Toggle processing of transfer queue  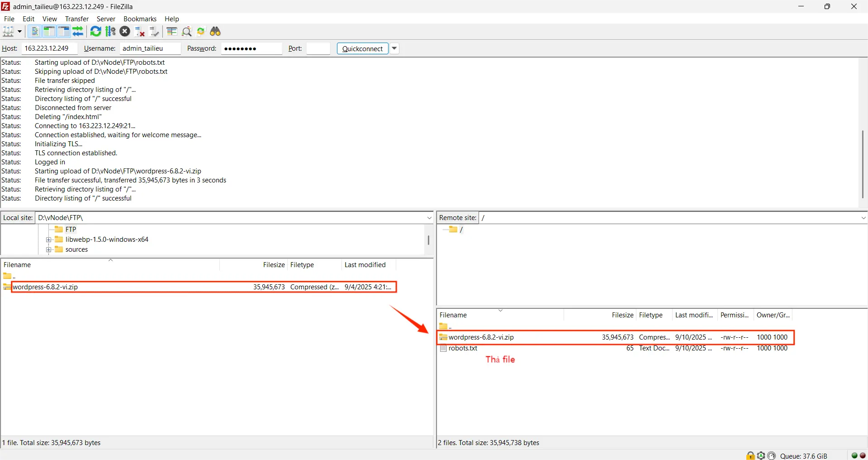pyautogui.click(x=110, y=31)
